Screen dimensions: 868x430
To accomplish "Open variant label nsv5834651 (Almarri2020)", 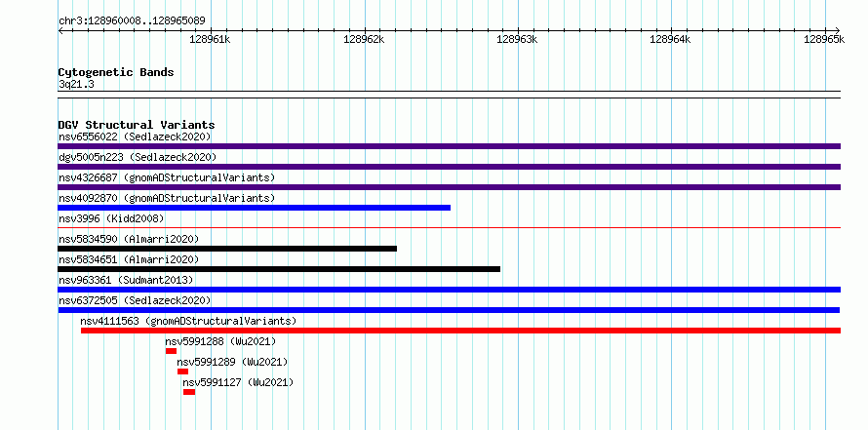I will (129, 259).
